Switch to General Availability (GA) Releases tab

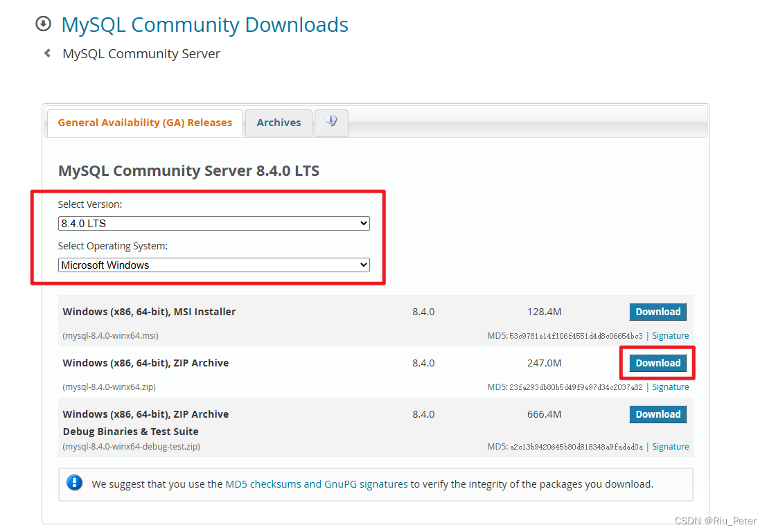145,123
